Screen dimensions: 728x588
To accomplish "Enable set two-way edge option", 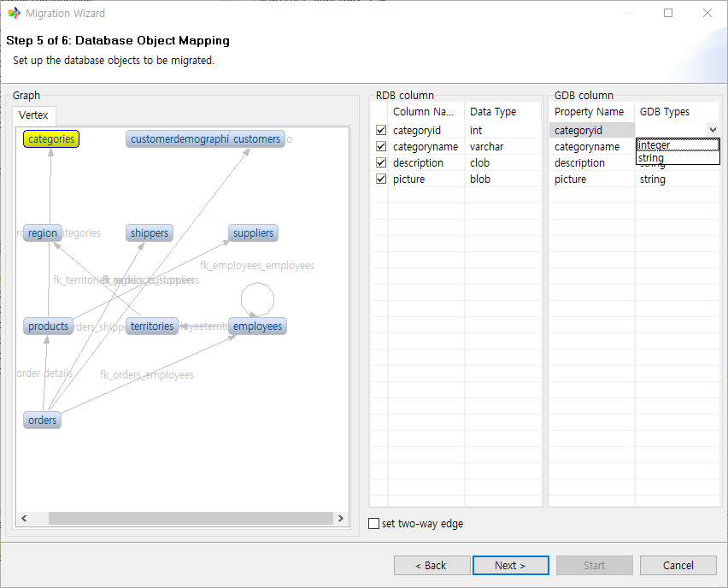I will (x=373, y=524).
